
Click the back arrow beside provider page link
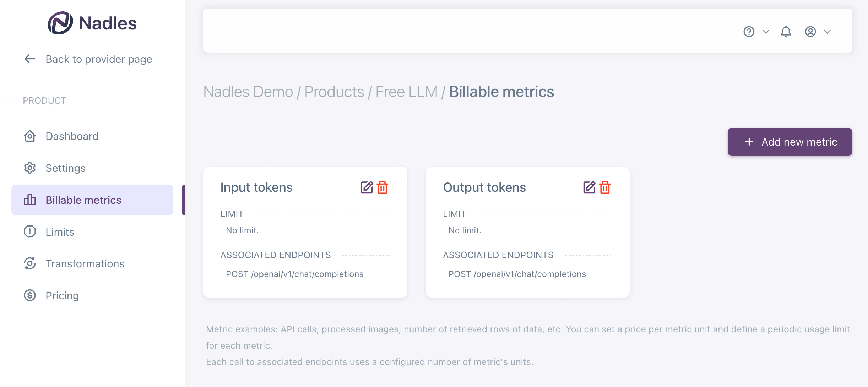[29, 59]
